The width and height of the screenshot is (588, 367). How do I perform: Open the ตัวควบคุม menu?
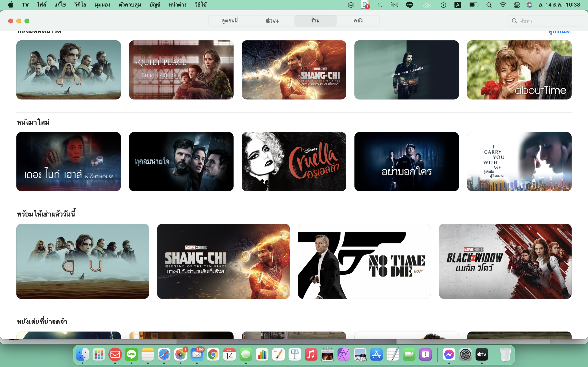click(x=130, y=5)
